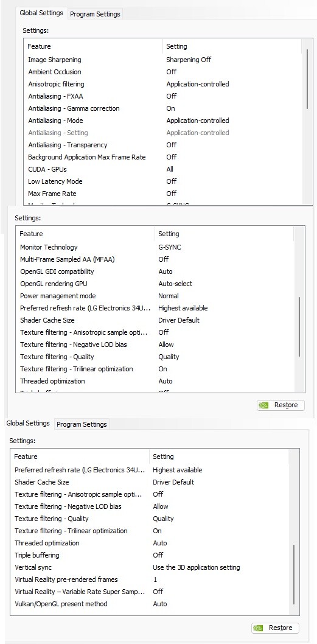Open Vertical sync 'Use the 3D application setting'

pyautogui.click(x=197, y=567)
